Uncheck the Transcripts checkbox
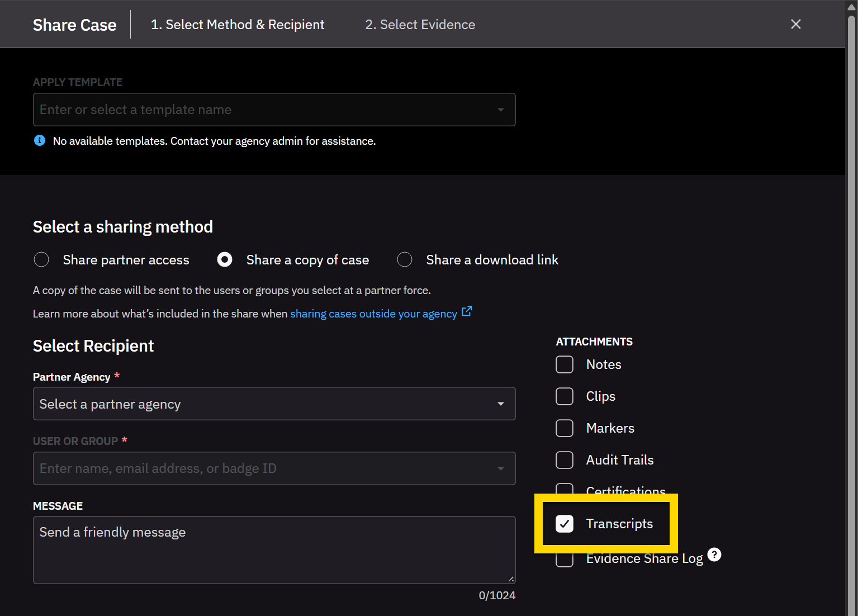 565,524
